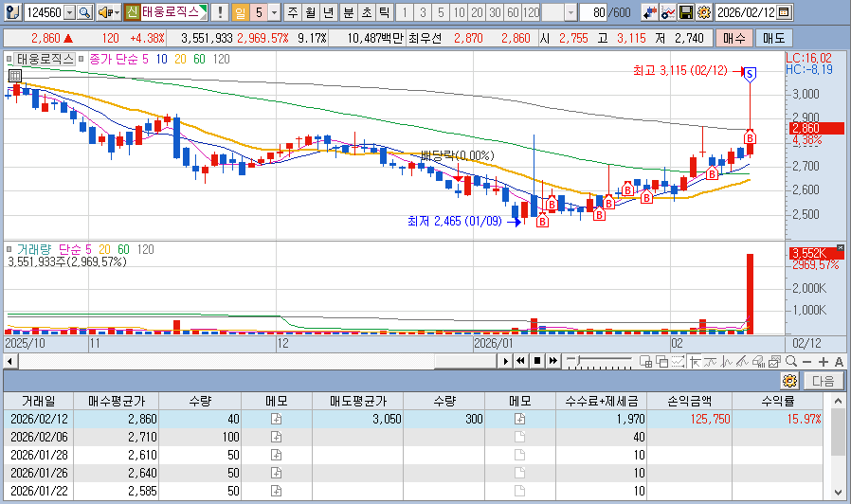This screenshot has width=851, height=504.
Task: Open the period number 5 dropdown arrow
Action: tap(274, 12)
